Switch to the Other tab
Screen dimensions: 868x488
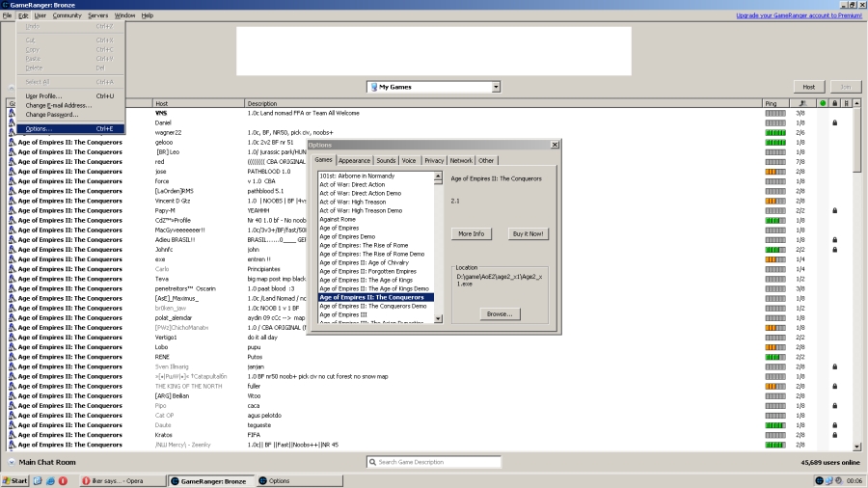tap(486, 160)
